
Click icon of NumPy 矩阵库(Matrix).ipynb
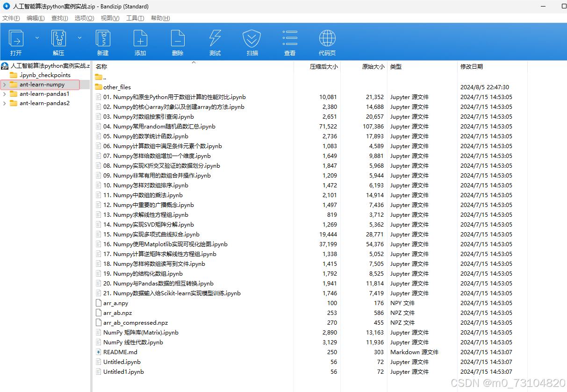click(98, 333)
